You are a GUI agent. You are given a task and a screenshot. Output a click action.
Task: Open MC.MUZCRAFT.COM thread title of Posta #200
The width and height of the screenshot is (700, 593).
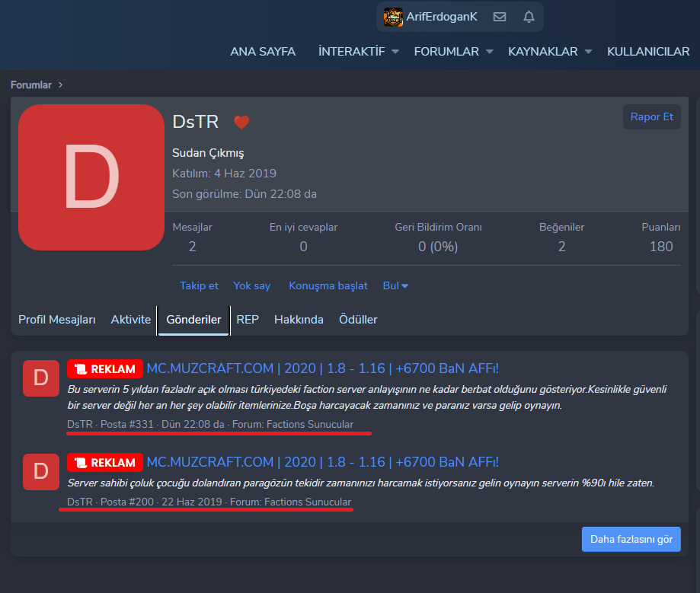click(x=322, y=462)
